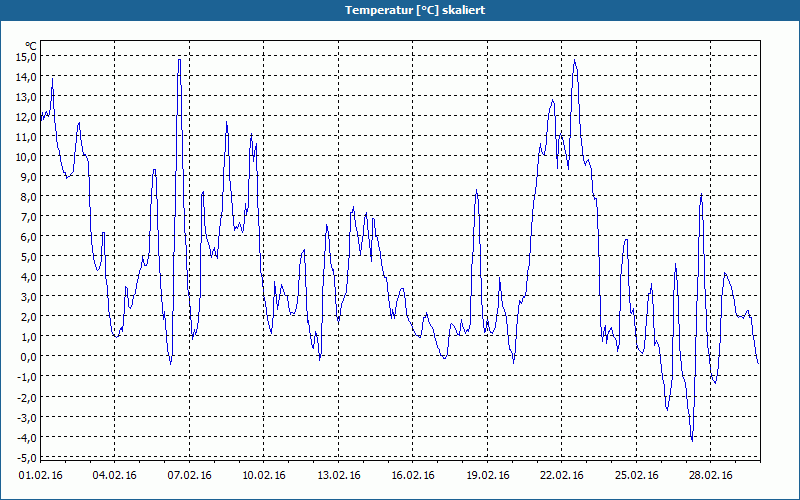The height and width of the screenshot is (500, 800).
Task: Click the 15,0 y-axis label
Action: [x=26, y=57]
